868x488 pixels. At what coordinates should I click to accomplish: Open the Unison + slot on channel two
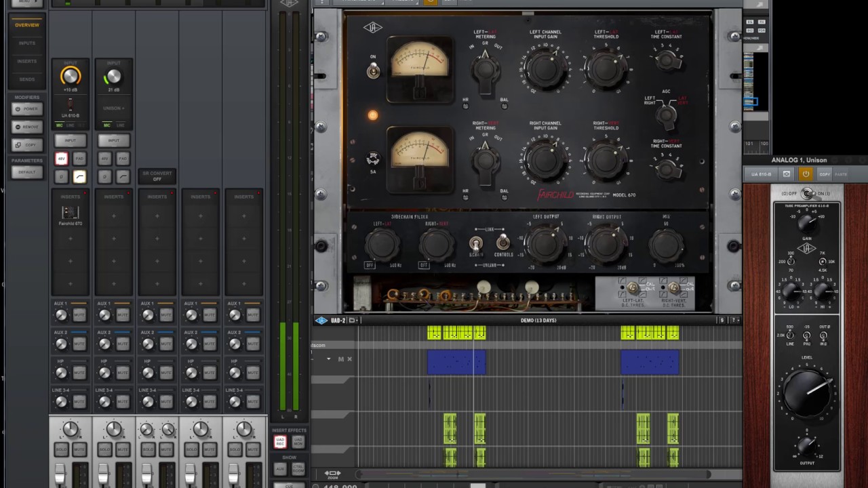[113, 108]
